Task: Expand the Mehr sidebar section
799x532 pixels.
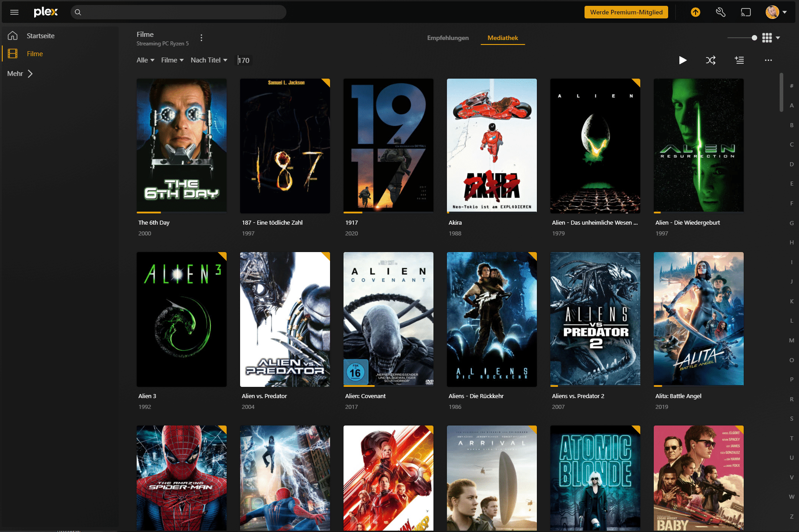Action: click(x=20, y=73)
